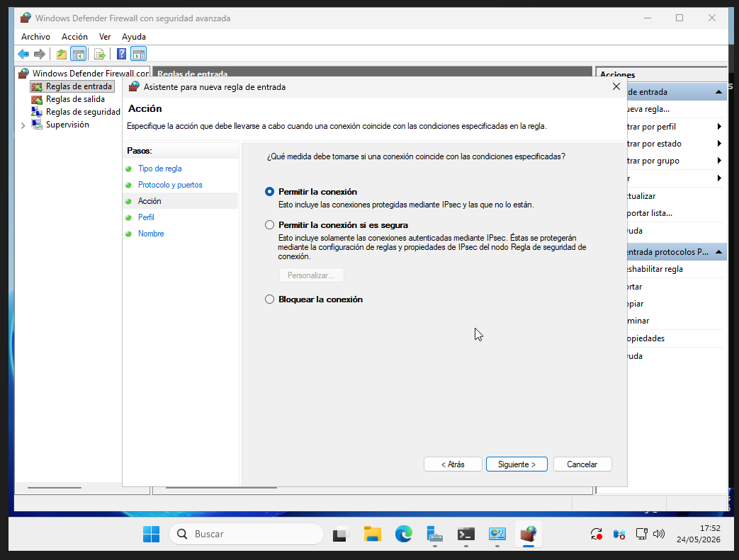Image resolution: width=739 pixels, height=560 pixels.
Task: Click the Back arrow toolbar icon
Action: [x=23, y=55]
